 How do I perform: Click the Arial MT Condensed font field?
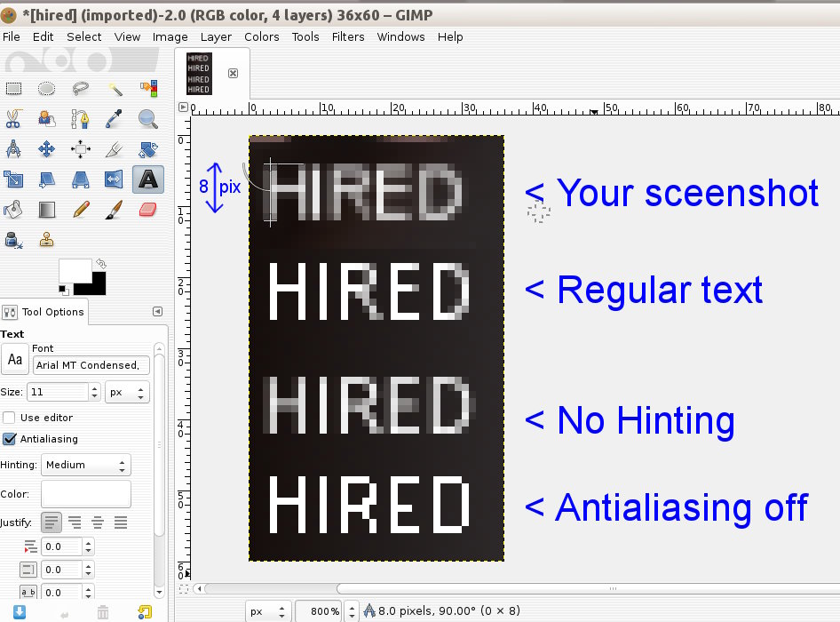point(91,365)
